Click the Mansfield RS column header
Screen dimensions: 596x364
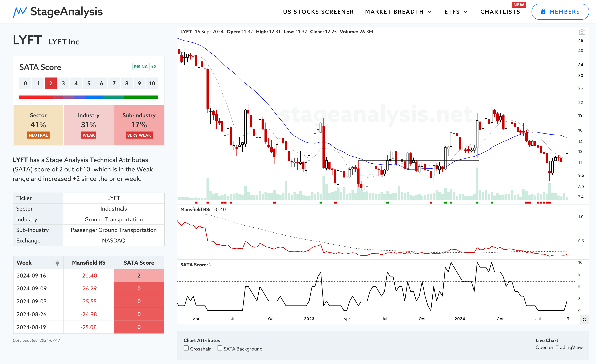tap(89, 263)
